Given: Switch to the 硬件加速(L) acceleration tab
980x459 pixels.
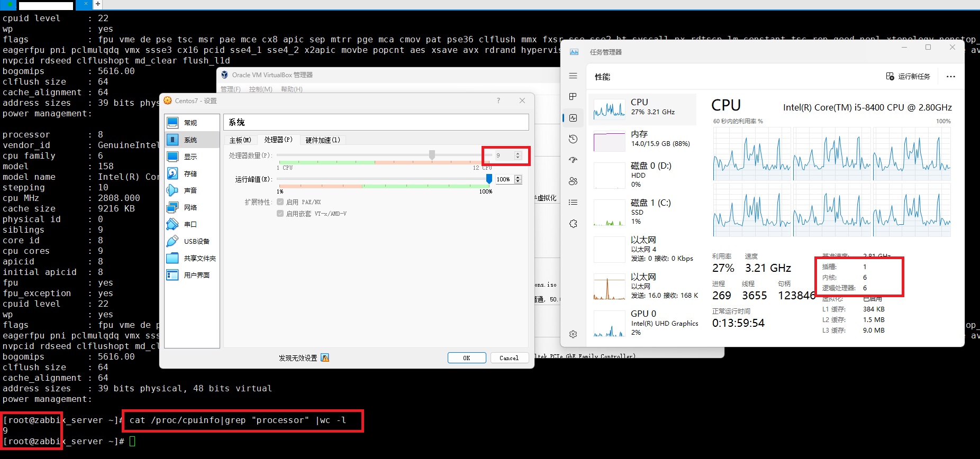Looking at the screenshot, I should tap(323, 140).
